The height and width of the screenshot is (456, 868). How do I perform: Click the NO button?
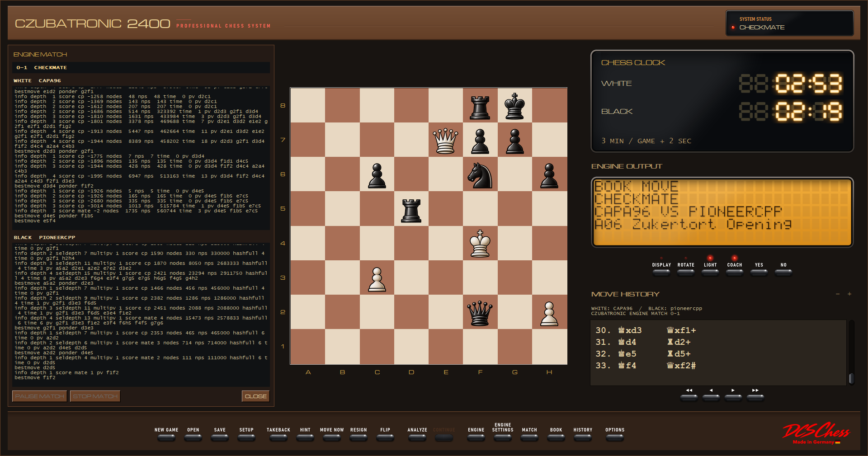(x=783, y=273)
